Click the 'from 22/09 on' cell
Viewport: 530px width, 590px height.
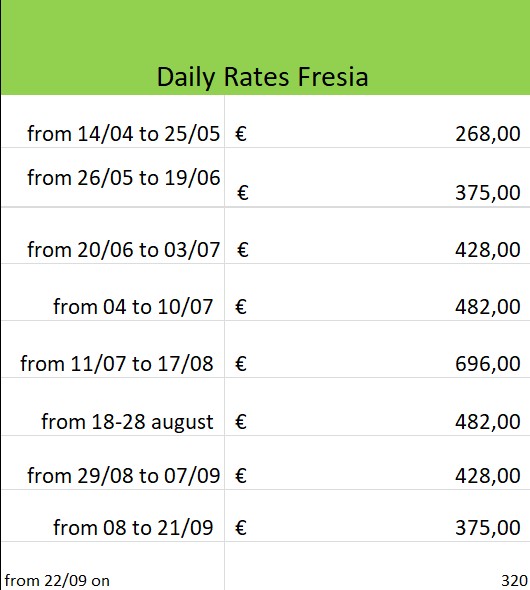[113, 566]
